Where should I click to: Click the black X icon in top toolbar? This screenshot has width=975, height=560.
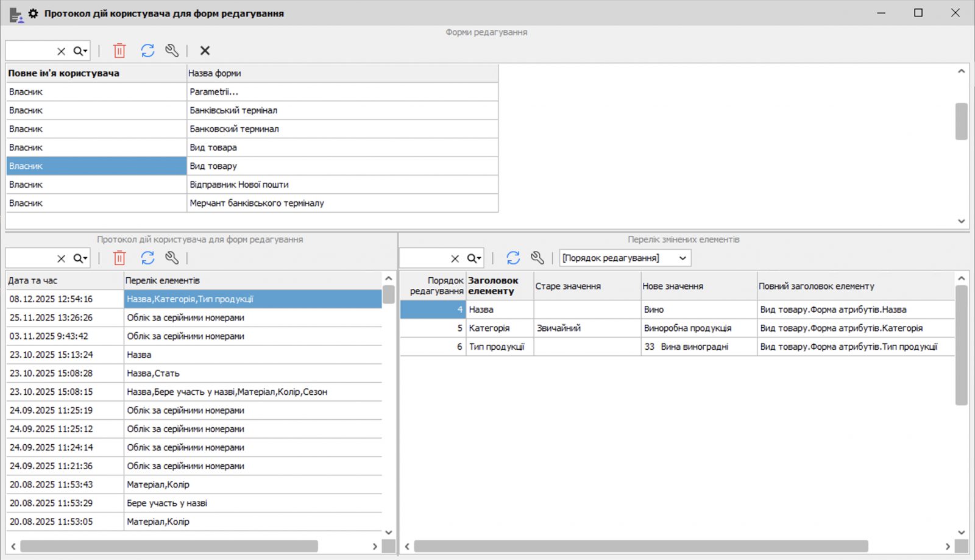pyautogui.click(x=205, y=51)
